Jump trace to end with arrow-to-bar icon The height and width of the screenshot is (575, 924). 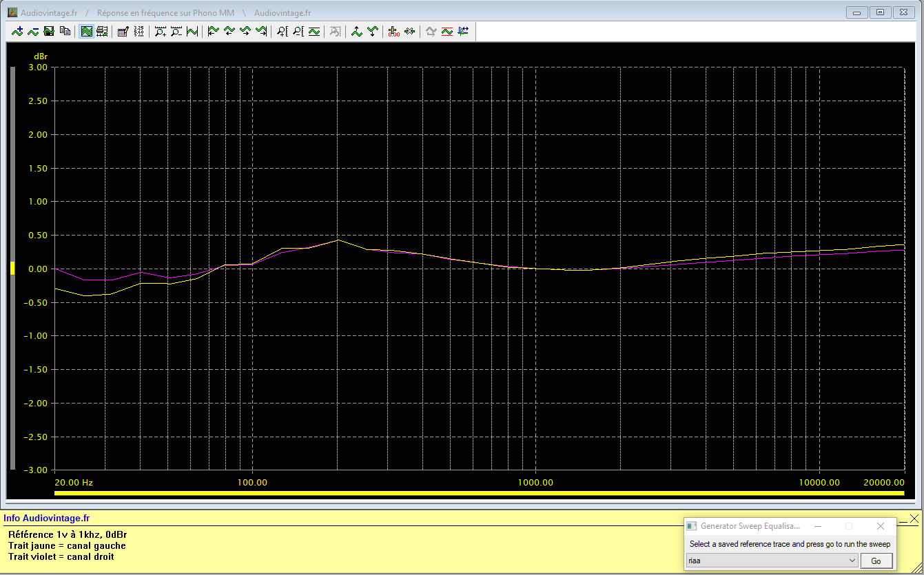pyautogui.click(x=261, y=31)
